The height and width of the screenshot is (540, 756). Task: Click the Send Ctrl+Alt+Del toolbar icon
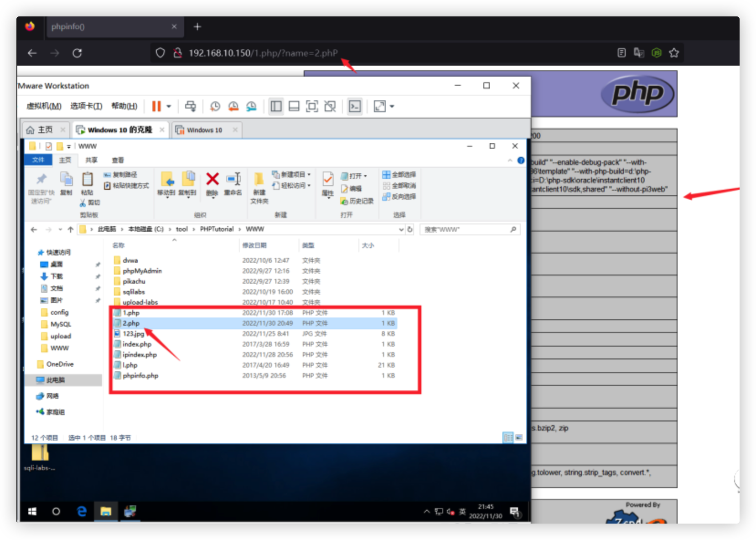(x=190, y=106)
